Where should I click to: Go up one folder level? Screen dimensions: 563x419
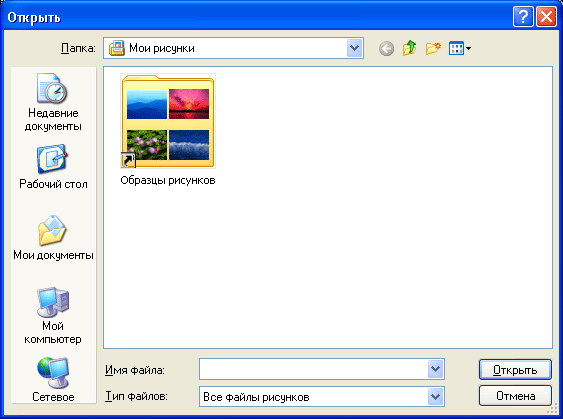(409, 48)
